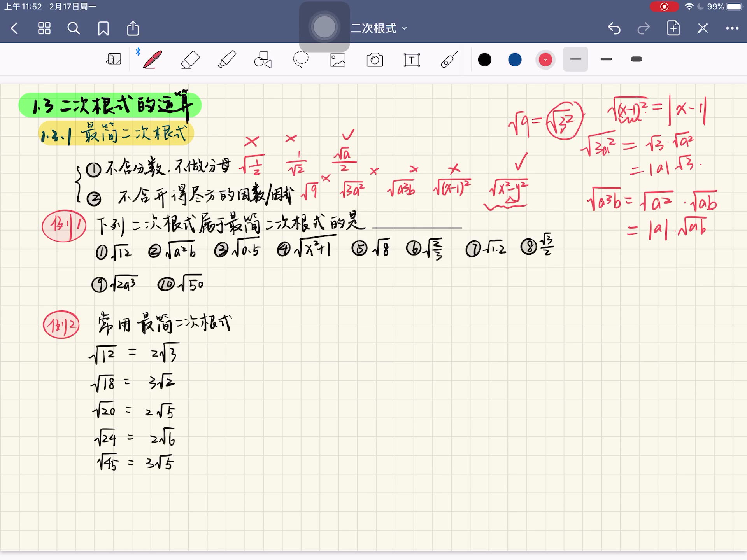747x560 pixels.
Task: Tap the handwritten line √45 = 3√5
Action: 135,462
